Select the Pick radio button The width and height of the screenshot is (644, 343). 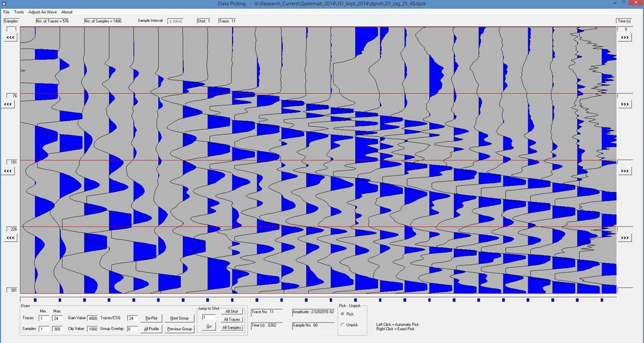pyautogui.click(x=342, y=314)
